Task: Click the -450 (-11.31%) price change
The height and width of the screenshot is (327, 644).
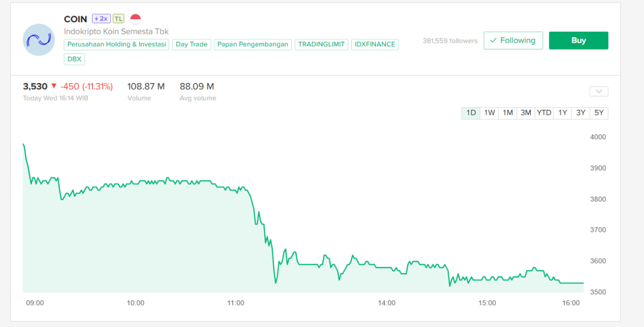Action: [x=87, y=87]
